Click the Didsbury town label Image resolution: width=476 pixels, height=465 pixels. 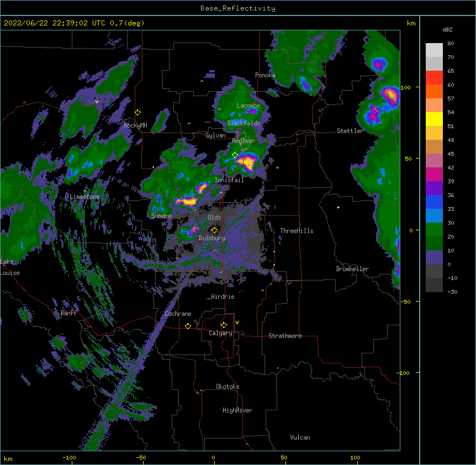(x=211, y=238)
